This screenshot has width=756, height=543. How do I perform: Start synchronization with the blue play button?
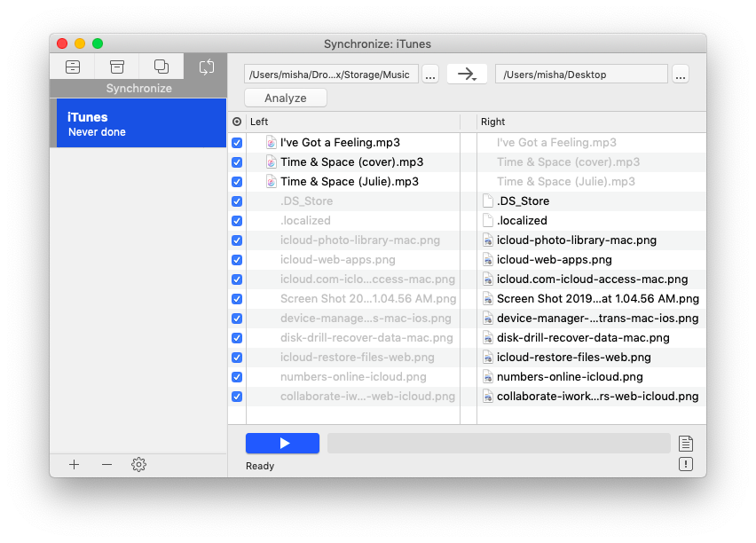tap(282, 443)
